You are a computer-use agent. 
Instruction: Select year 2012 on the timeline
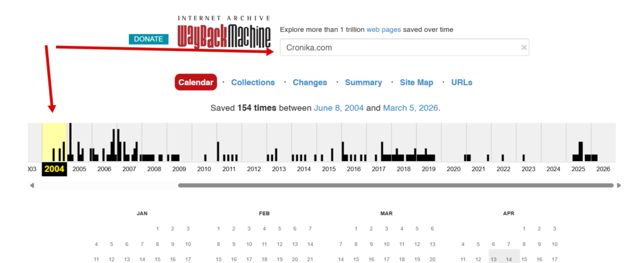click(254, 169)
